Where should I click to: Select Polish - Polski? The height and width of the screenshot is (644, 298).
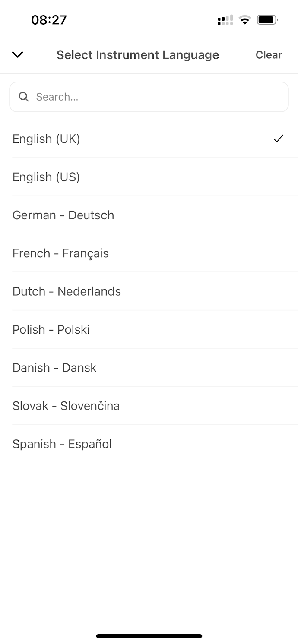tap(51, 329)
